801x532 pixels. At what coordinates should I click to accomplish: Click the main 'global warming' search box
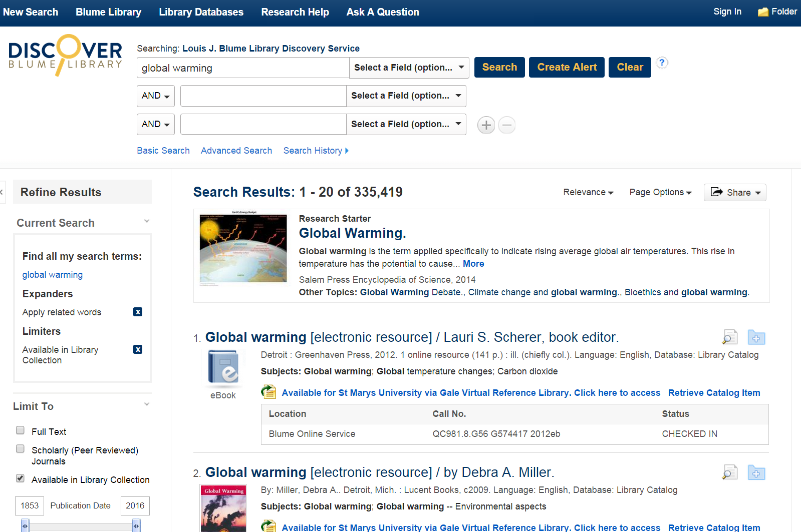click(x=243, y=68)
